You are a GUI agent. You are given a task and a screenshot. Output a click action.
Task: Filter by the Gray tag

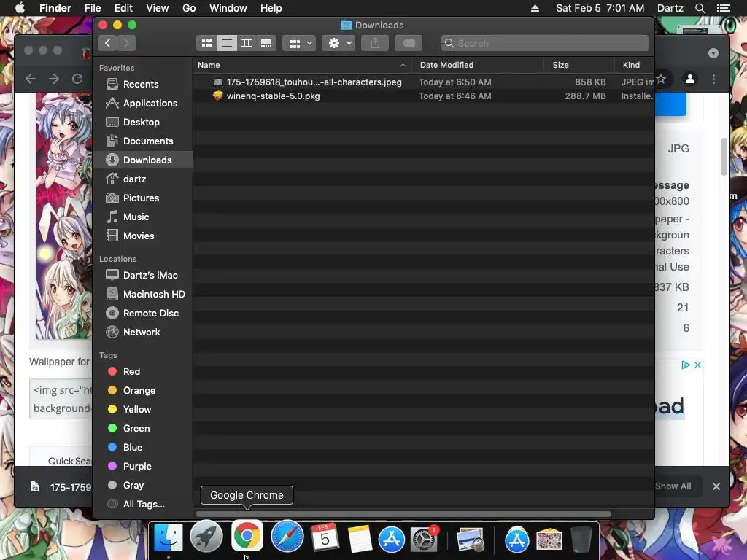pos(143,486)
